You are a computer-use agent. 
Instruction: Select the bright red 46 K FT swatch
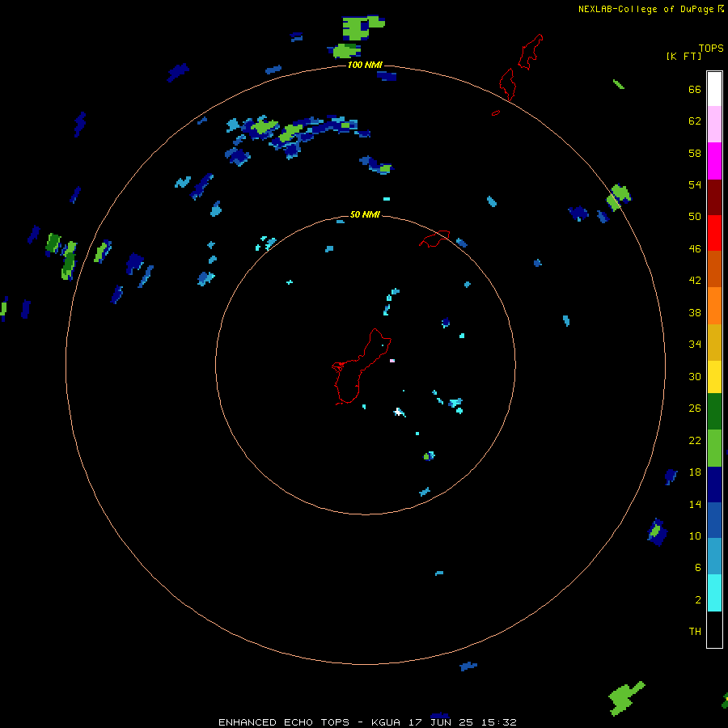pyautogui.click(x=714, y=233)
